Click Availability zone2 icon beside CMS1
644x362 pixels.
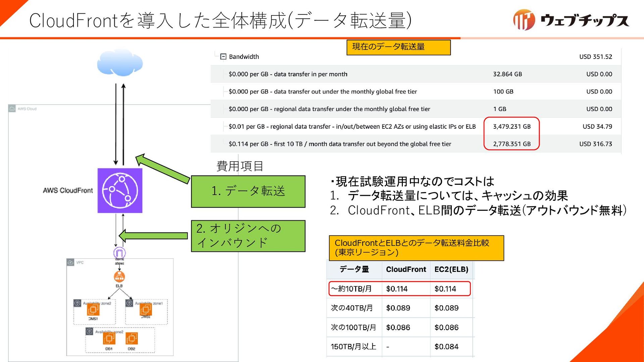coord(77,303)
